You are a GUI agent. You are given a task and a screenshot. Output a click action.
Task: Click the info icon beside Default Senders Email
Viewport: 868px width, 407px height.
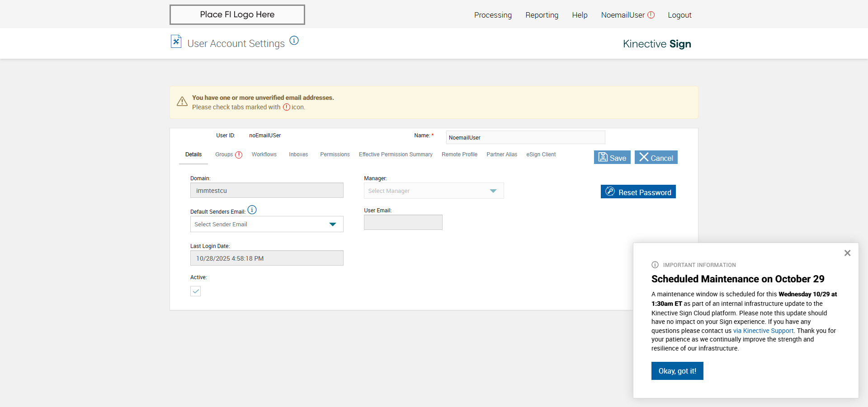point(252,210)
